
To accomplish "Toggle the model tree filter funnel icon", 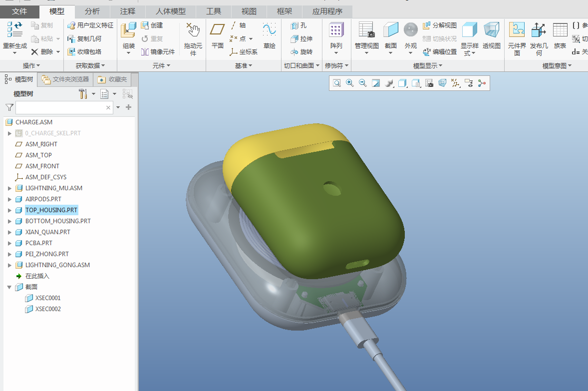I will tap(9, 108).
